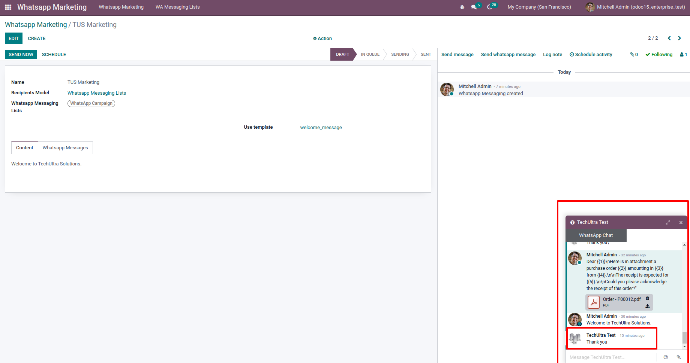Click the bug debug icon in top bar
The width and height of the screenshot is (690, 363).
462,7
